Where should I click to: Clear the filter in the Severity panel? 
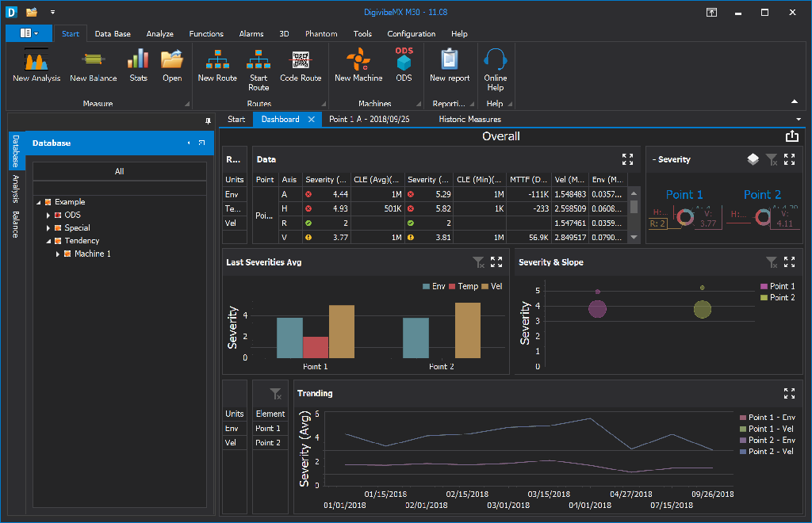[x=772, y=160]
